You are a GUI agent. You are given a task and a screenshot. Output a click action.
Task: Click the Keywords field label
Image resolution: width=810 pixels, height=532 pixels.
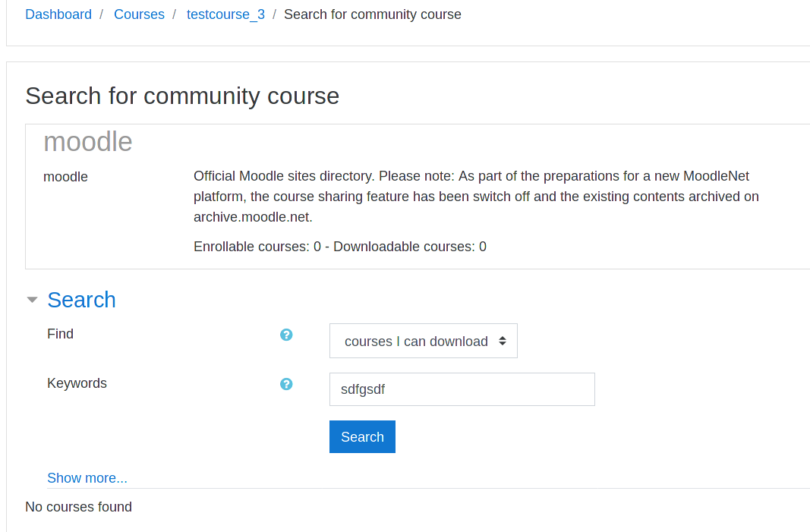[x=77, y=383]
